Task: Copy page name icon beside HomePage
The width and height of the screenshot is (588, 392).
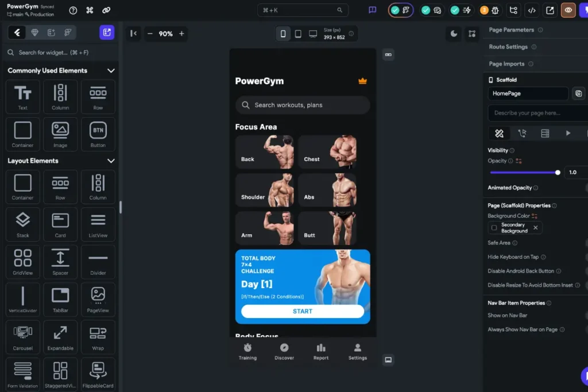Action: click(x=579, y=94)
